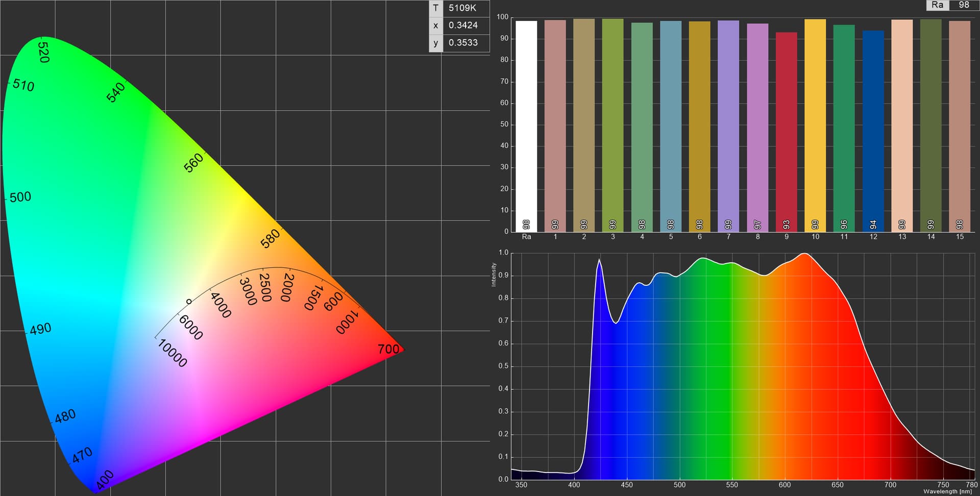
Task: Click the 6000 label on the color temperature curve
Action: 191,327
